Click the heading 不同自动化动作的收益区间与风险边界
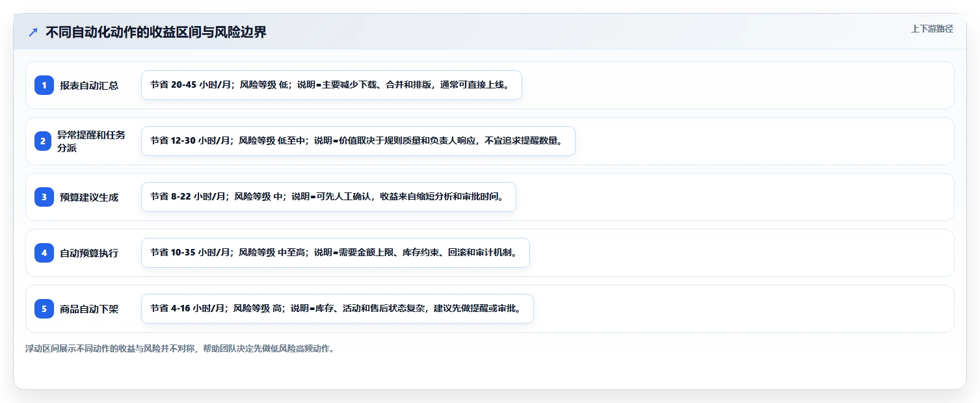 tap(156, 32)
